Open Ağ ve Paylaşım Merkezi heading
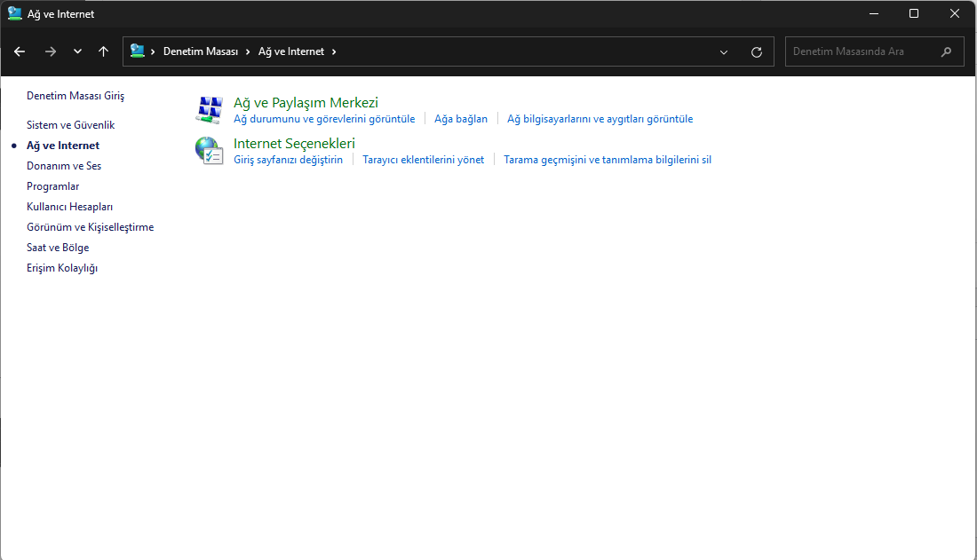Viewport: 977px width, 560px height. 306,103
